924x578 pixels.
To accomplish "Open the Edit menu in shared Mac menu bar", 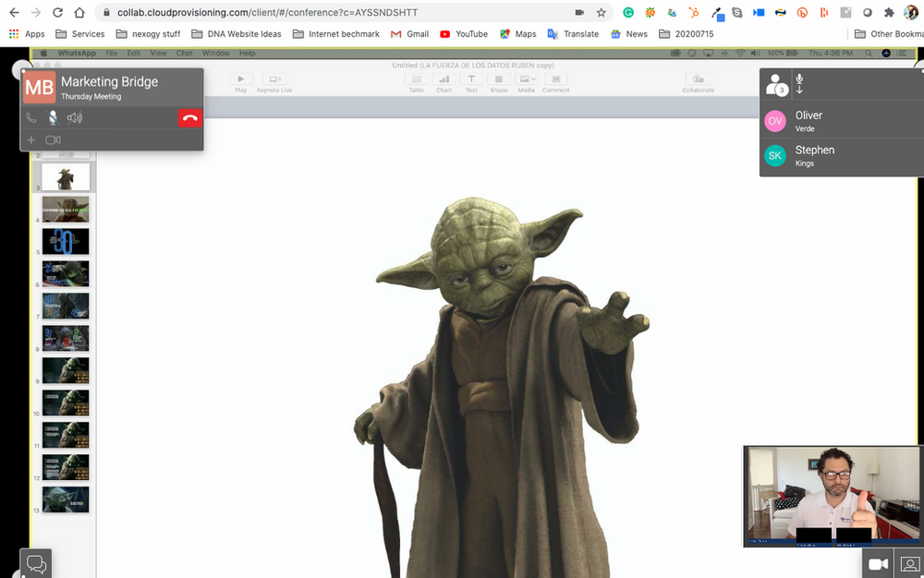I will pos(134,53).
